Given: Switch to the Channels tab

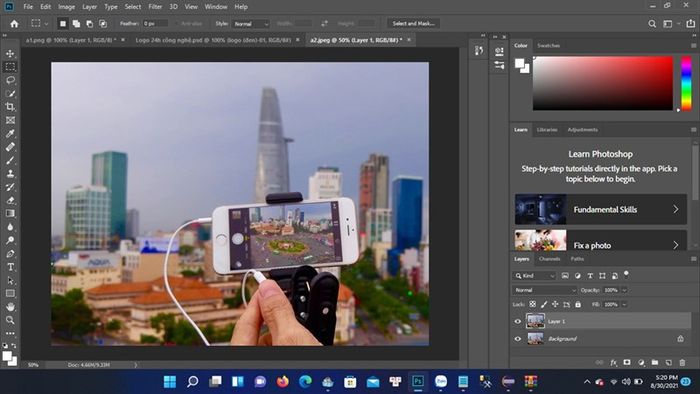Looking at the screenshot, I should pos(549,259).
